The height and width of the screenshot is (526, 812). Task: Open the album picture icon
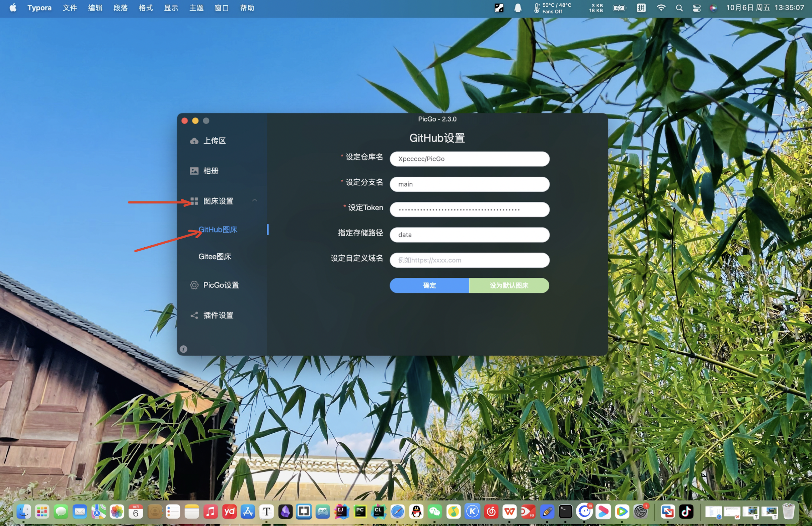[x=194, y=171]
